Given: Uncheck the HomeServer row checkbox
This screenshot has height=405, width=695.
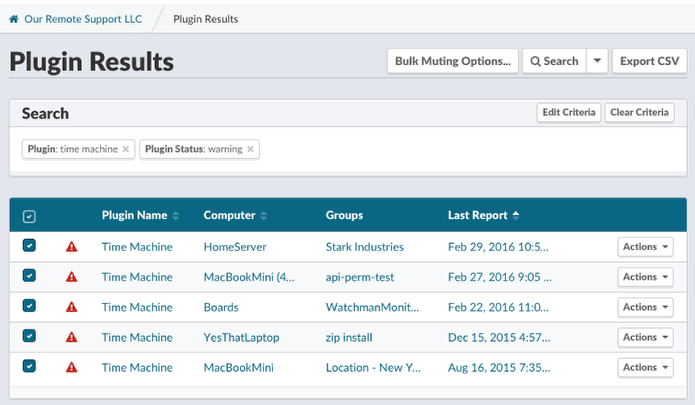Looking at the screenshot, I should (29, 245).
